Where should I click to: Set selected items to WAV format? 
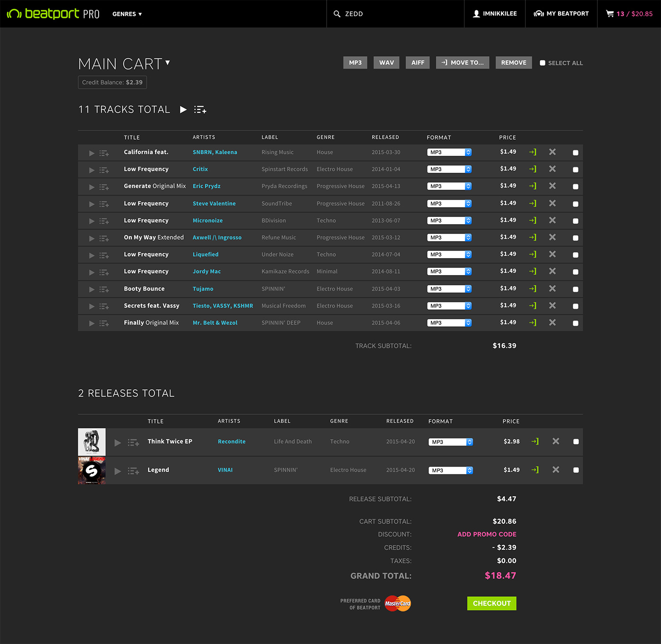tap(387, 63)
